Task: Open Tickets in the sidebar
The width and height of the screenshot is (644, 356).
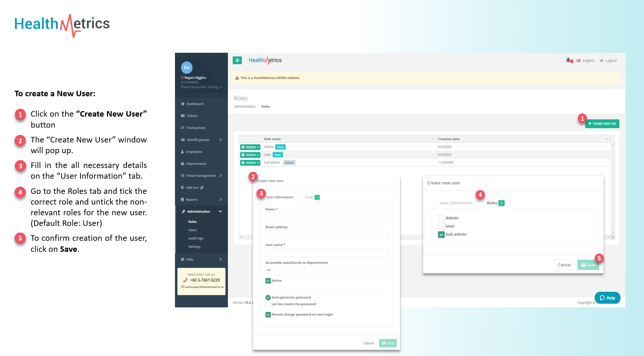Action: tap(192, 116)
